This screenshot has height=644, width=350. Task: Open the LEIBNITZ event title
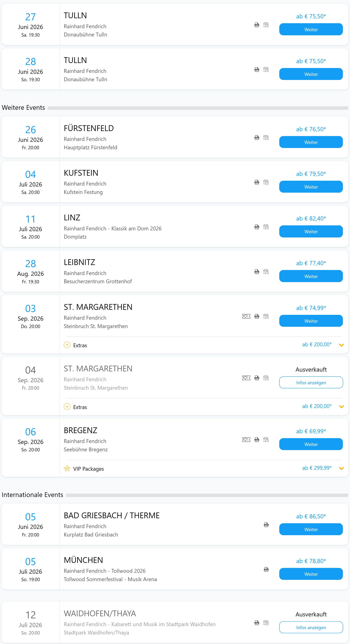point(79,262)
